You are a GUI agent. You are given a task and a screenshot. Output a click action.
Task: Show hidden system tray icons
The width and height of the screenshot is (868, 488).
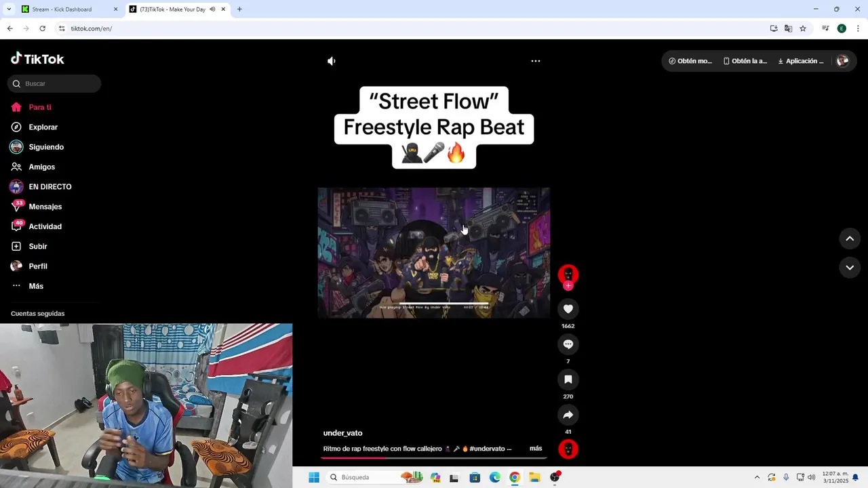coord(757,477)
